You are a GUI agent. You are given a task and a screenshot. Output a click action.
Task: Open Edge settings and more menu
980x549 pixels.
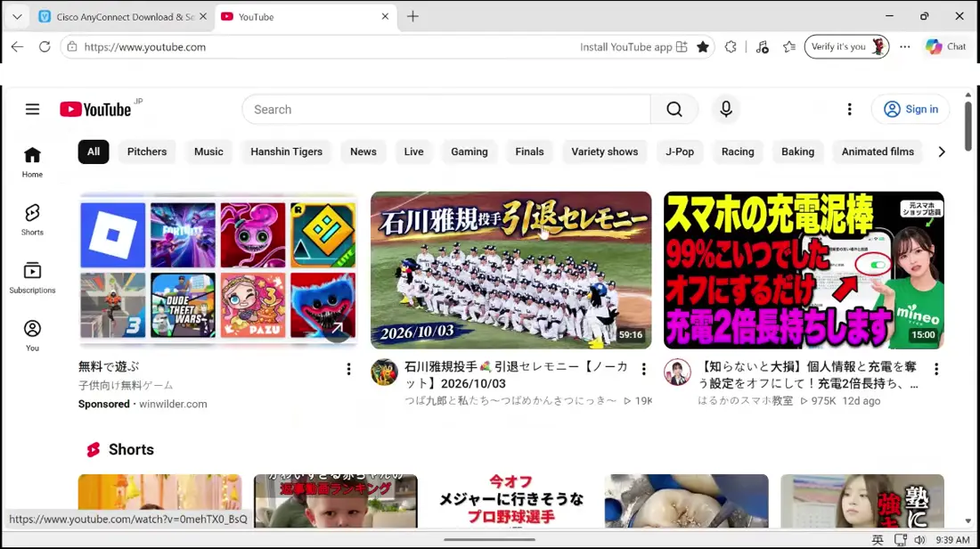pyautogui.click(x=905, y=47)
